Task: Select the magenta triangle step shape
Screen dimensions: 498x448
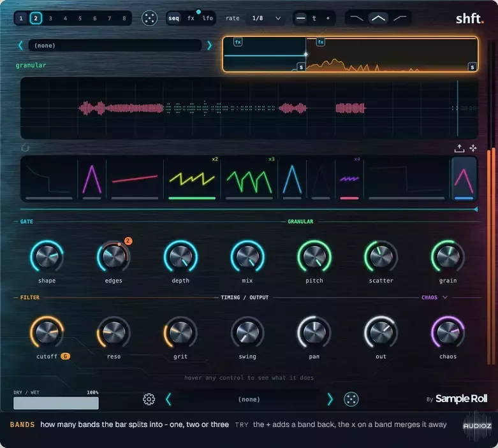Action: click(x=92, y=179)
